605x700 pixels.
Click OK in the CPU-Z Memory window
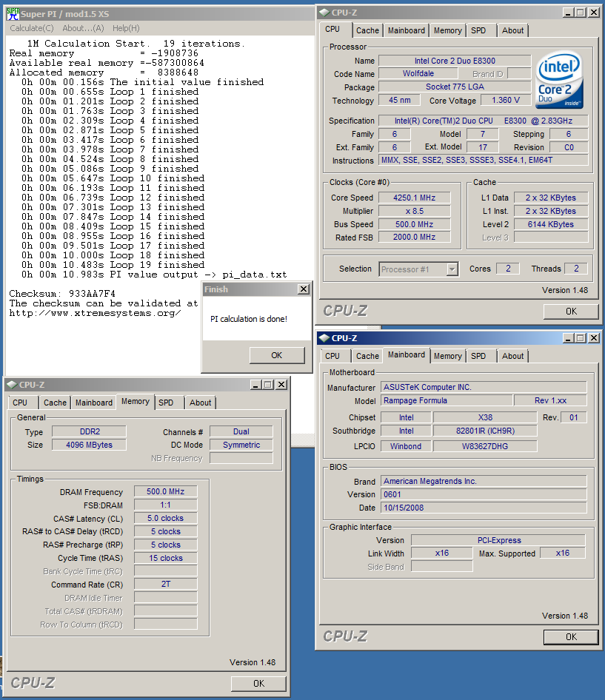[258, 684]
